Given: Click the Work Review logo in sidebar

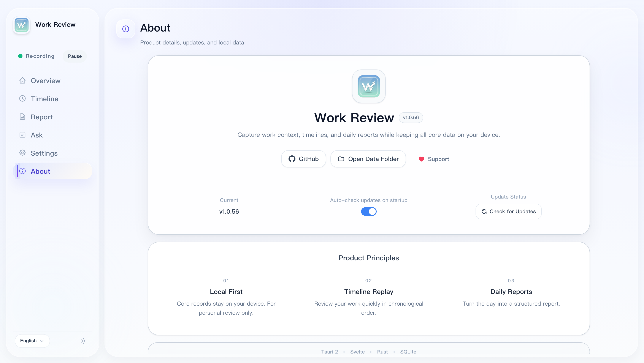Looking at the screenshot, I should (22, 25).
